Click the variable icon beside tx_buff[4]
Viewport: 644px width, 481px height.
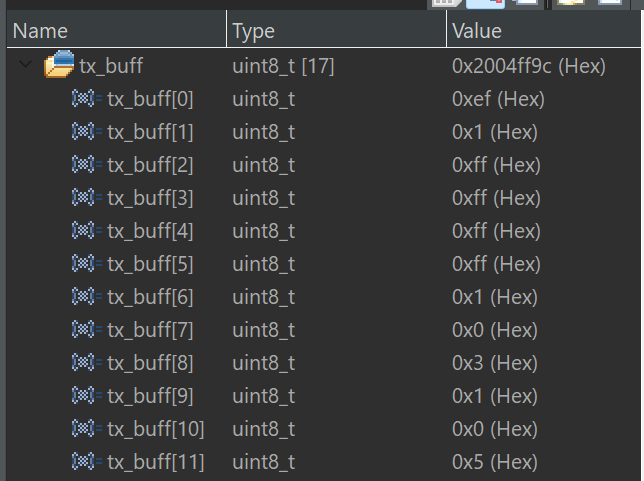pos(87,230)
